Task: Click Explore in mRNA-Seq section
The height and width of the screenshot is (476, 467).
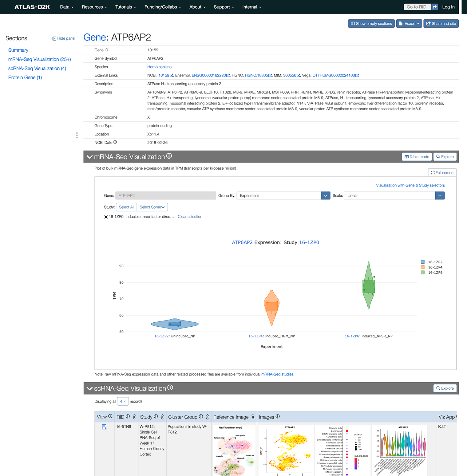Action: 445,157
